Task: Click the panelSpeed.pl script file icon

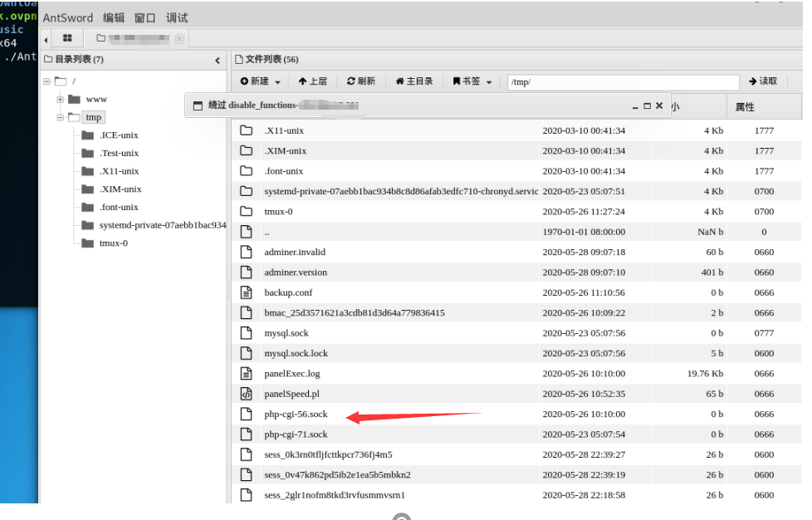Action: tap(247, 394)
